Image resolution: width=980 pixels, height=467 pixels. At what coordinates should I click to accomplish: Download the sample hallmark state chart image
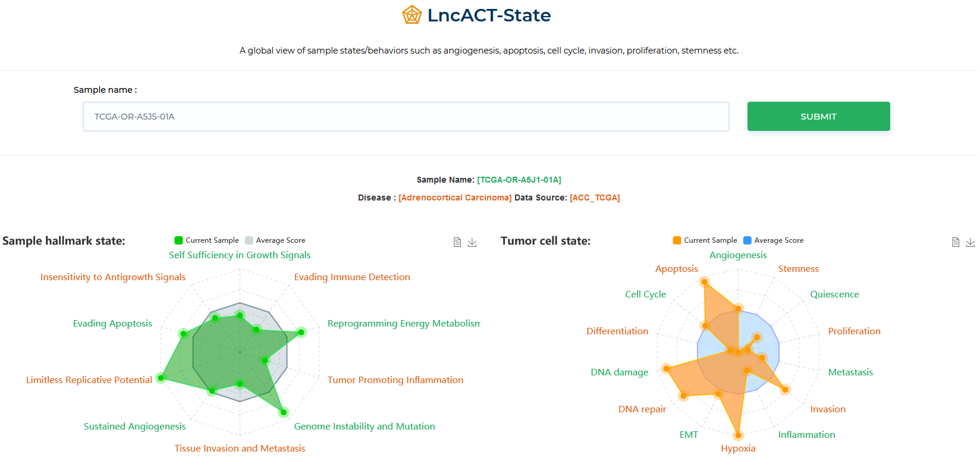472,242
